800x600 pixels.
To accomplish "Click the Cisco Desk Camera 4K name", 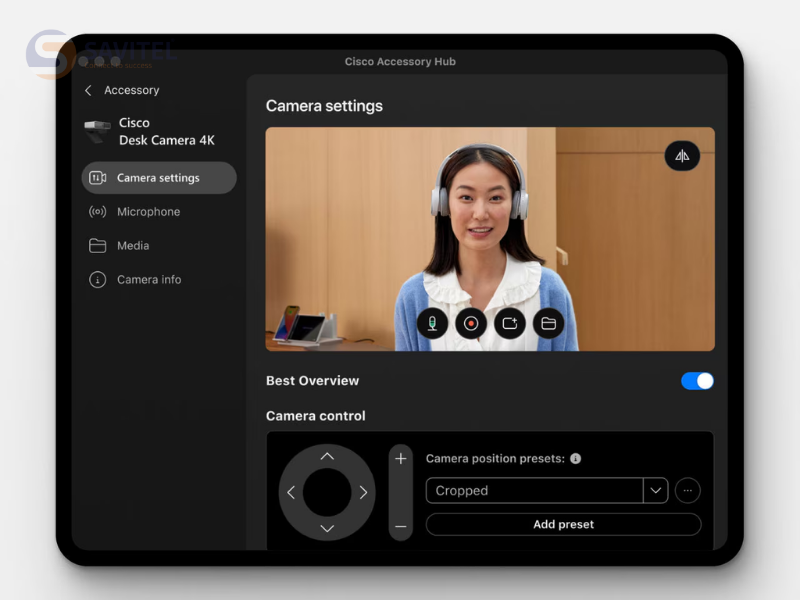I will [167, 132].
